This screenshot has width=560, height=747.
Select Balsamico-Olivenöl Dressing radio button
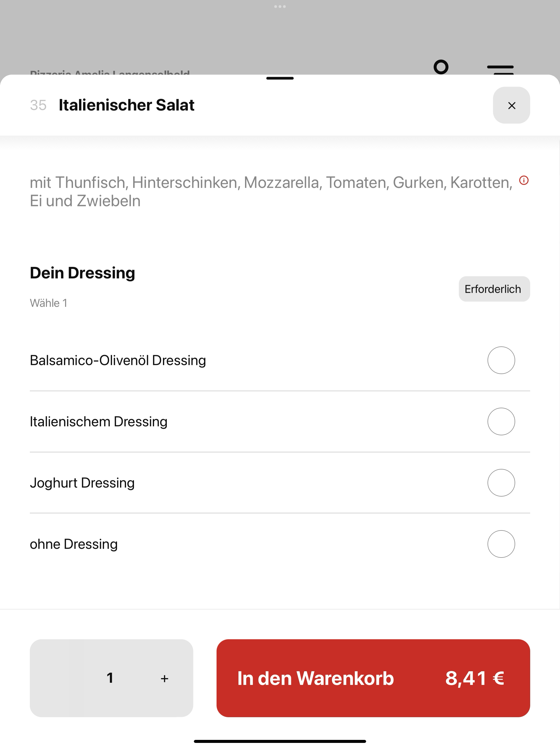pyautogui.click(x=501, y=360)
